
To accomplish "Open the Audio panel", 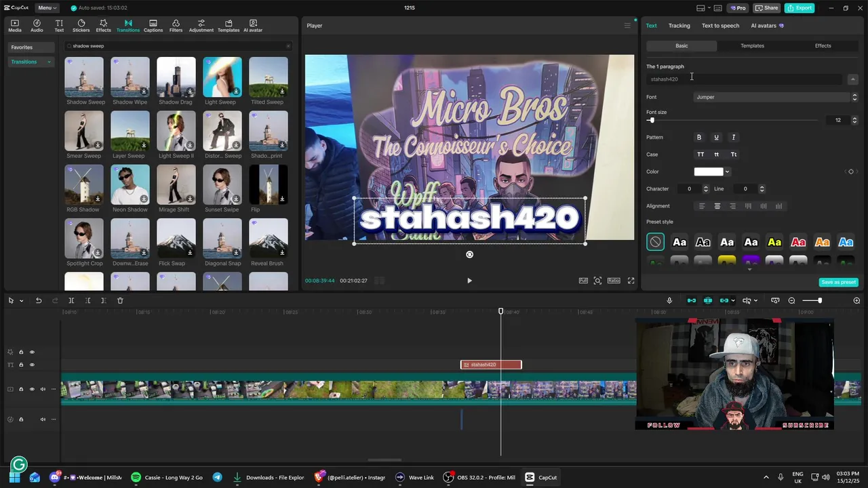I will tap(37, 26).
